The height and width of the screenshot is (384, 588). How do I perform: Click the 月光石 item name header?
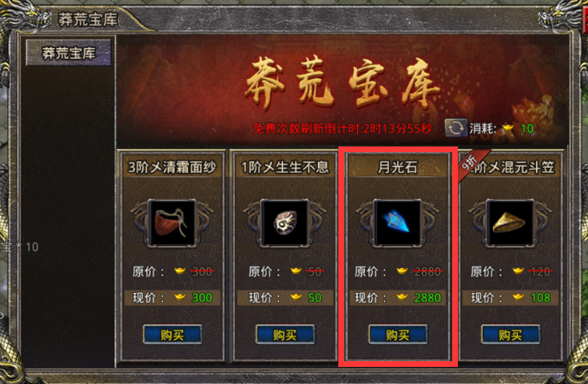pyautogui.click(x=398, y=168)
